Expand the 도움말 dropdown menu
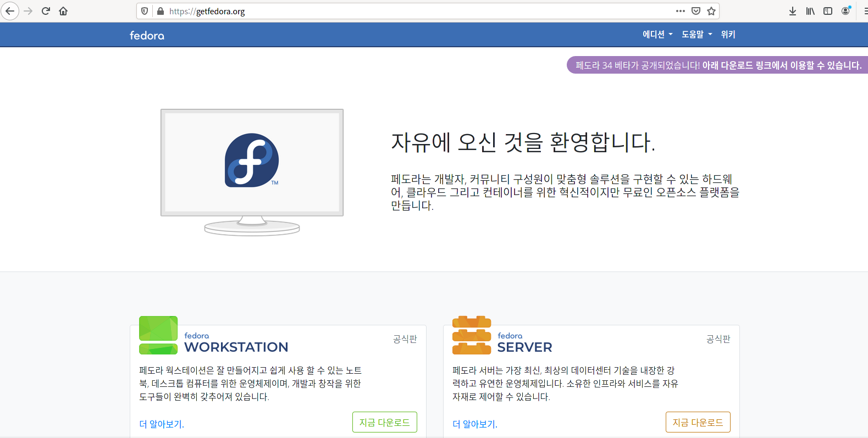 point(696,34)
